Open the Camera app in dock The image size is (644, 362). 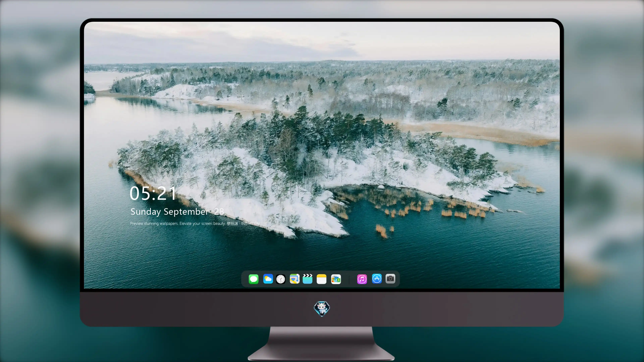pos(390,279)
